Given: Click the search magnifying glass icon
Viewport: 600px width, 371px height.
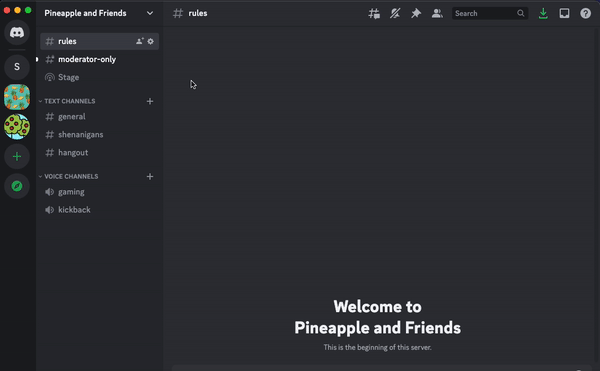Looking at the screenshot, I should pyautogui.click(x=520, y=13).
